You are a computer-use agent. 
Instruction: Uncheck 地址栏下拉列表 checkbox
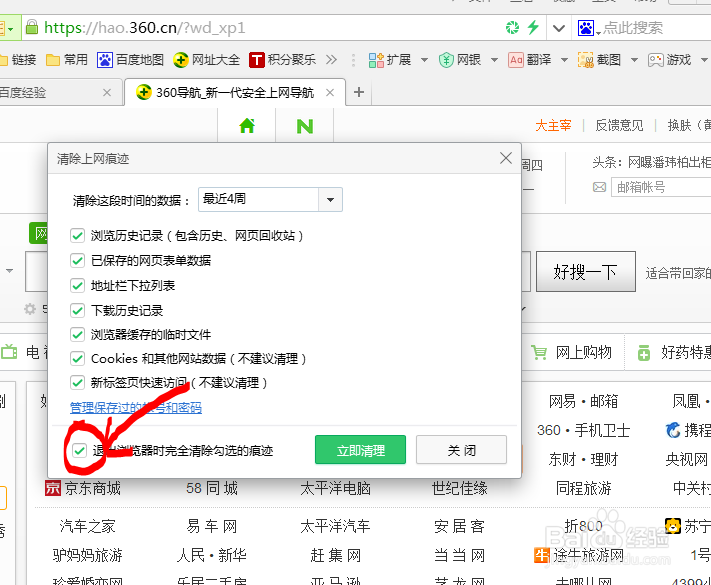click(x=78, y=285)
